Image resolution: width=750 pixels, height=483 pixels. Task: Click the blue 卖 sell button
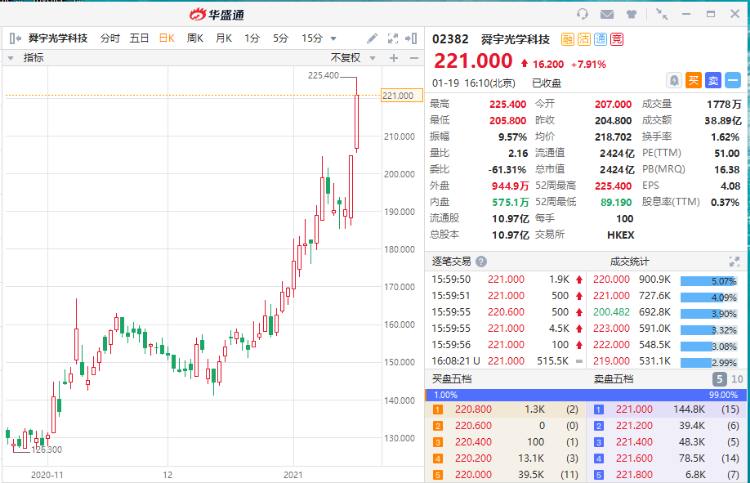[x=713, y=80]
